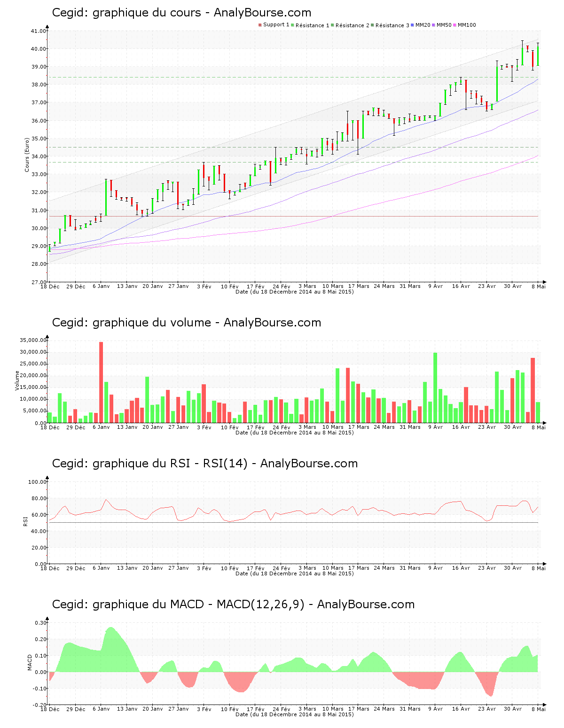The height and width of the screenshot is (728, 564).
Task: Click the red Support 1 legend swatch
Action: (260, 25)
